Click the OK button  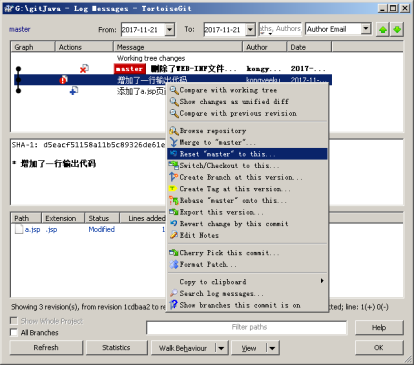tap(379, 348)
